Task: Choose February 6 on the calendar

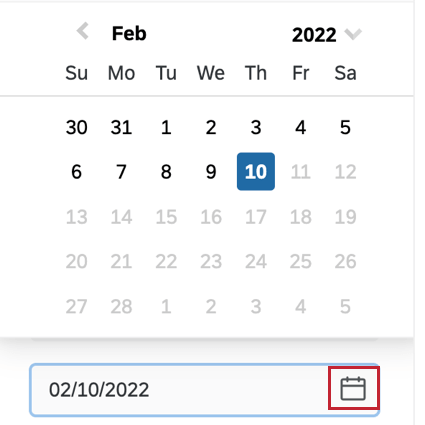Action: click(x=77, y=172)
